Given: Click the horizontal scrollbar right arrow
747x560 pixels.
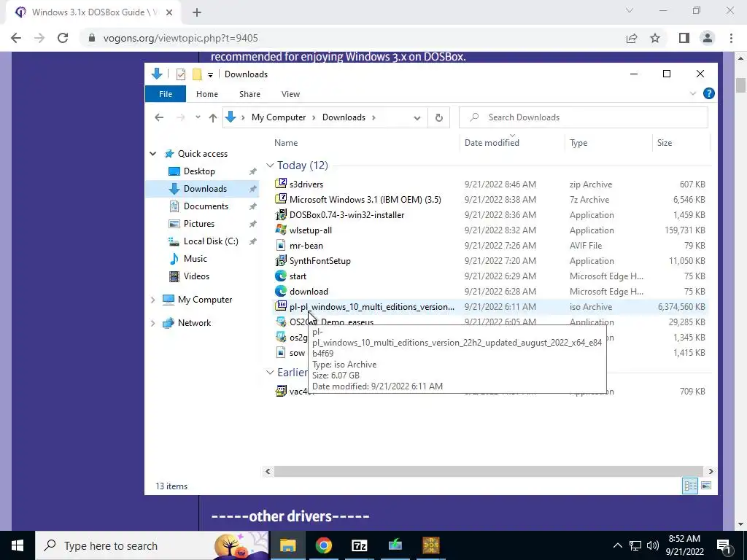Looking at the screenshot, I should pos(711,471).
